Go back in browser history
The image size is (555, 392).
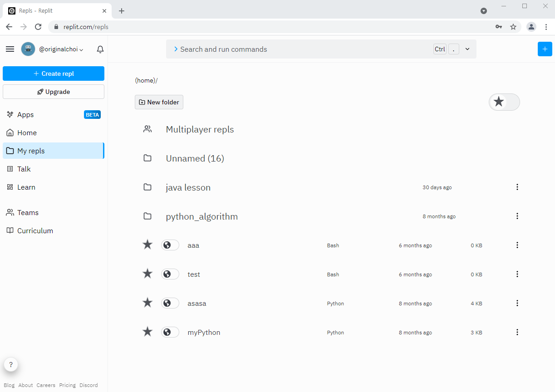(x=9, y=27)
